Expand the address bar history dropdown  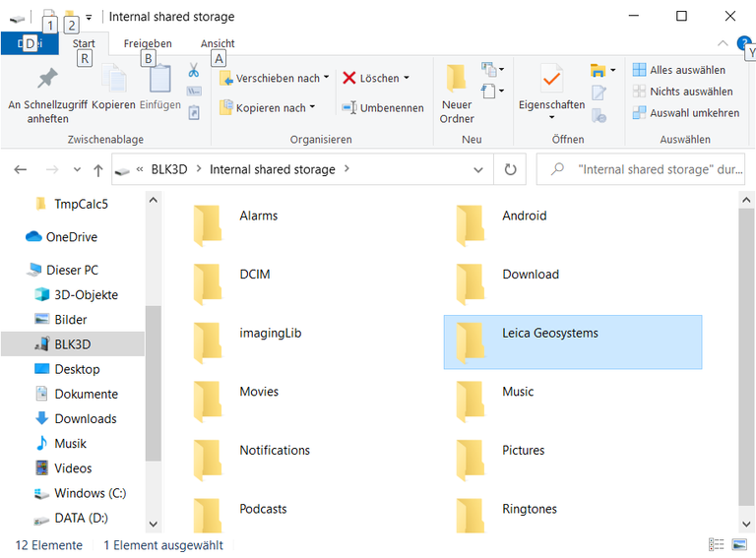(478, 169)
